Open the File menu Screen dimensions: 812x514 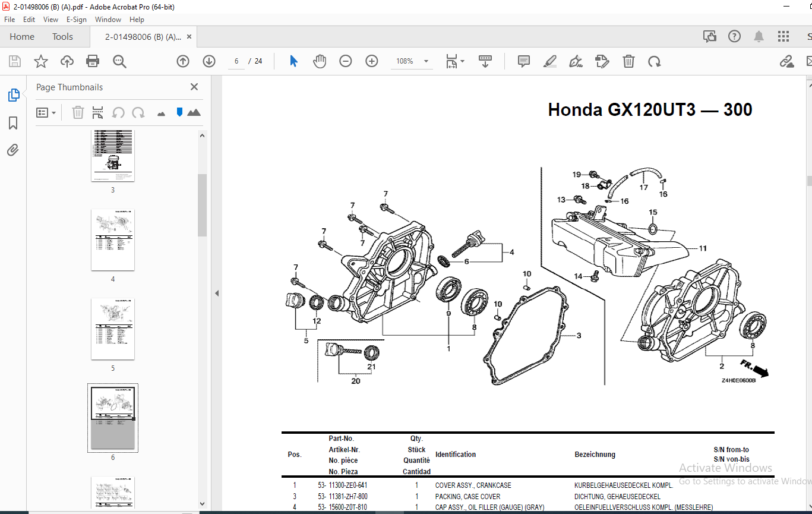(x=10, y=20)
